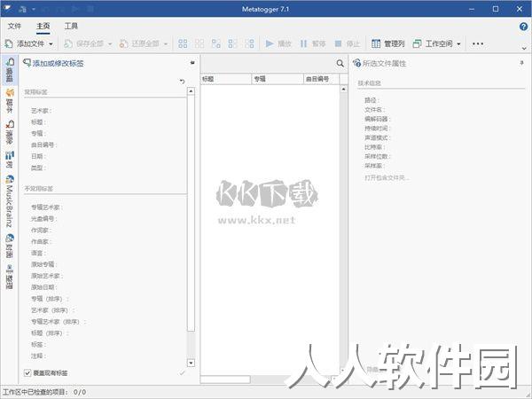
Task: Open the 工具 ribbon tab
Action: click(x=71, y=26)
